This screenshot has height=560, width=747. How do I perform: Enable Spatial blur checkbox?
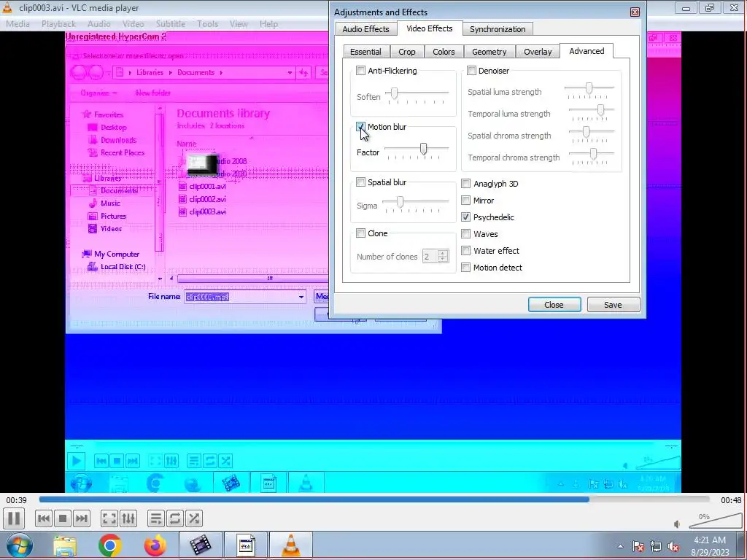(360, 182)
